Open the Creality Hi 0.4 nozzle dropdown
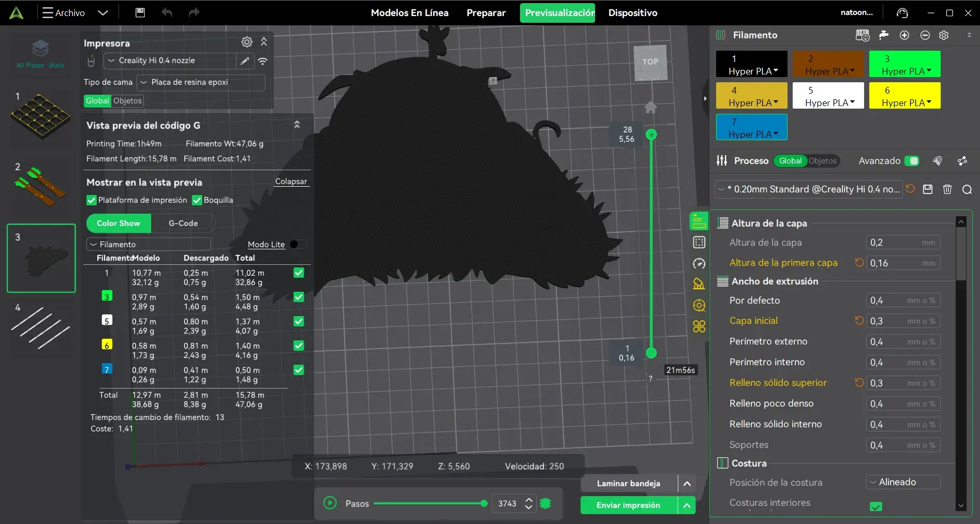This screenshot has height=524, width=980. click(170, 61)
